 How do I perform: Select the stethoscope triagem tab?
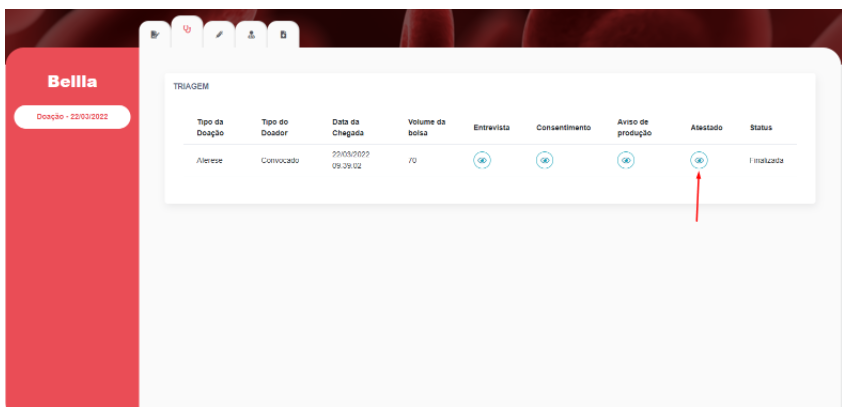coord(187,31)
